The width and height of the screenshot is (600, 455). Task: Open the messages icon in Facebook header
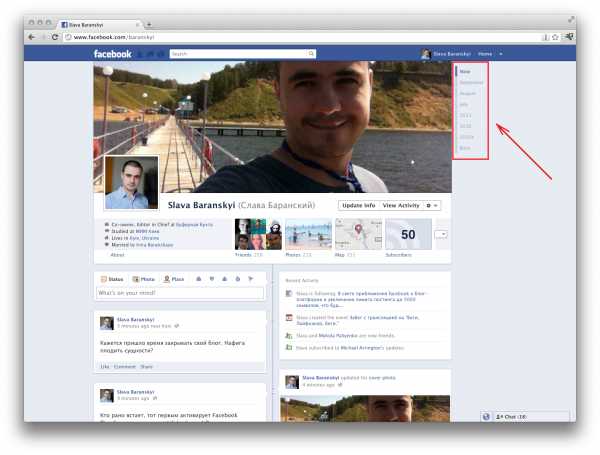pyautogui.click(x=151, y=54)
